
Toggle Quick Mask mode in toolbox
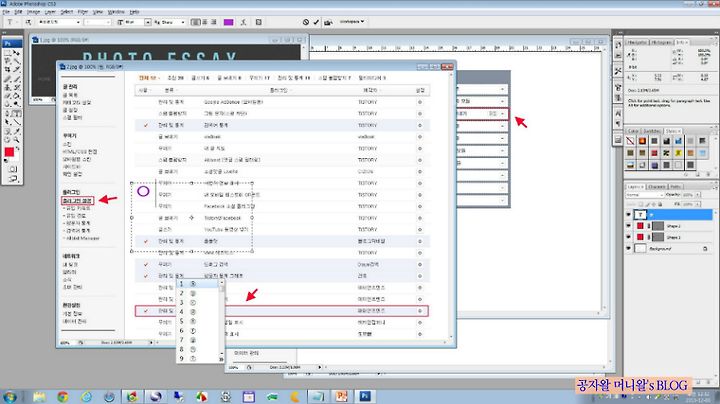[x=12, y=169]
